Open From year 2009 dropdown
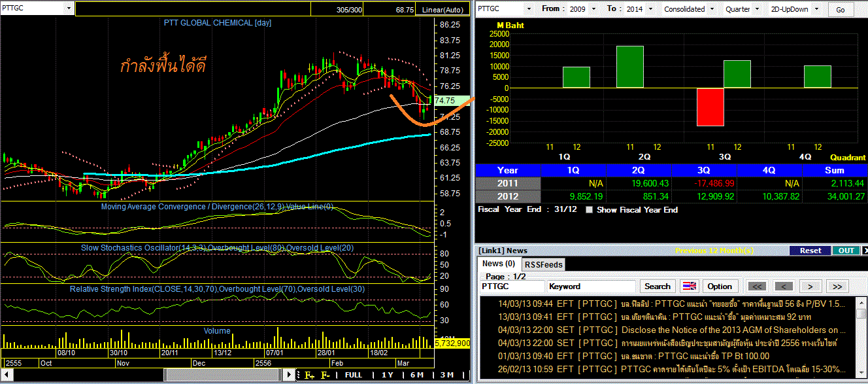The image size is (868, 384). pyautogui.click(x=593, y=9)
